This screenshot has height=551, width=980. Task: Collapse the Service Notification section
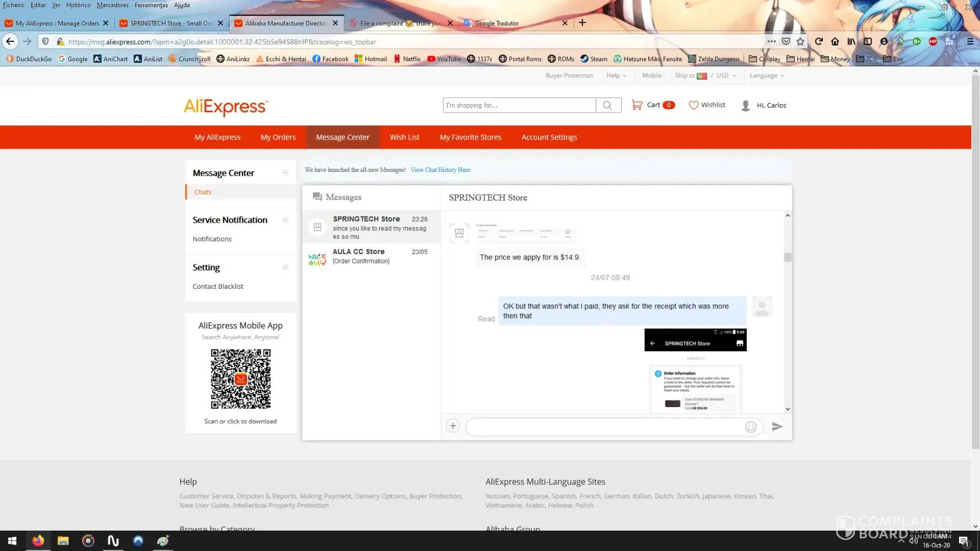286,220
